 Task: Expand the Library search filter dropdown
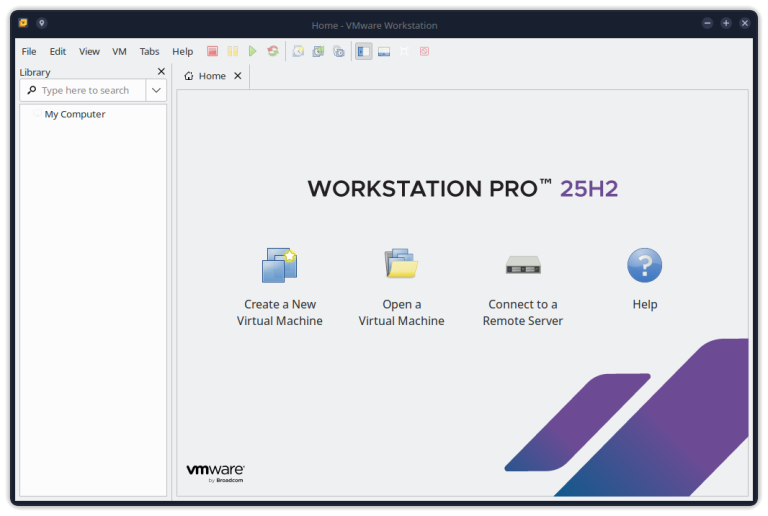(156, 90)
